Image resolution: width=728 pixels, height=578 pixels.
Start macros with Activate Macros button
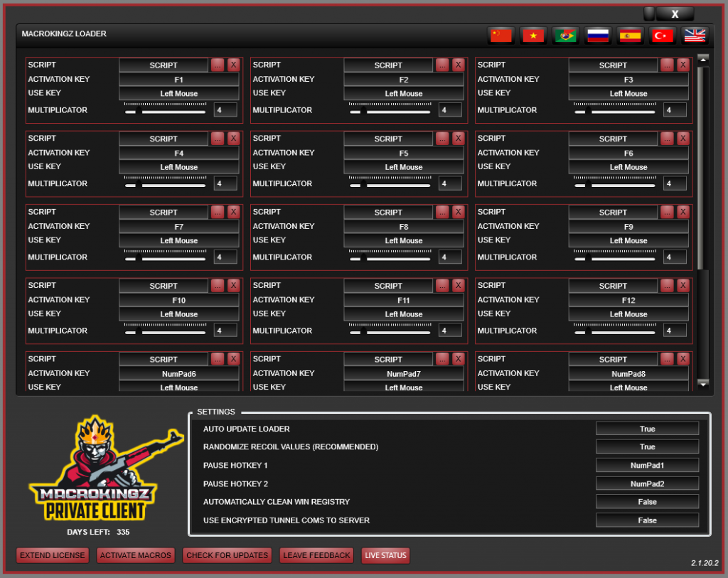click(136, 555)
